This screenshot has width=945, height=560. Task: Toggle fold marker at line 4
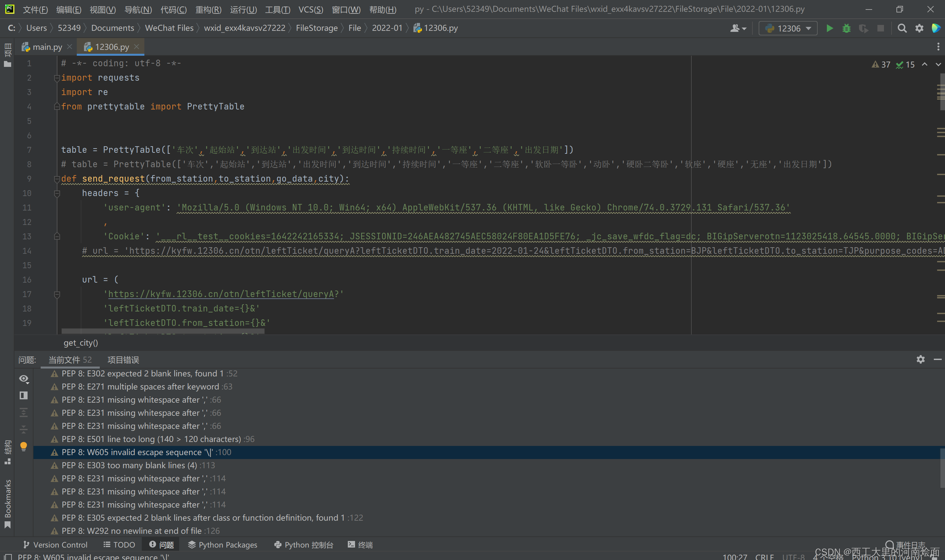point(57,107)
